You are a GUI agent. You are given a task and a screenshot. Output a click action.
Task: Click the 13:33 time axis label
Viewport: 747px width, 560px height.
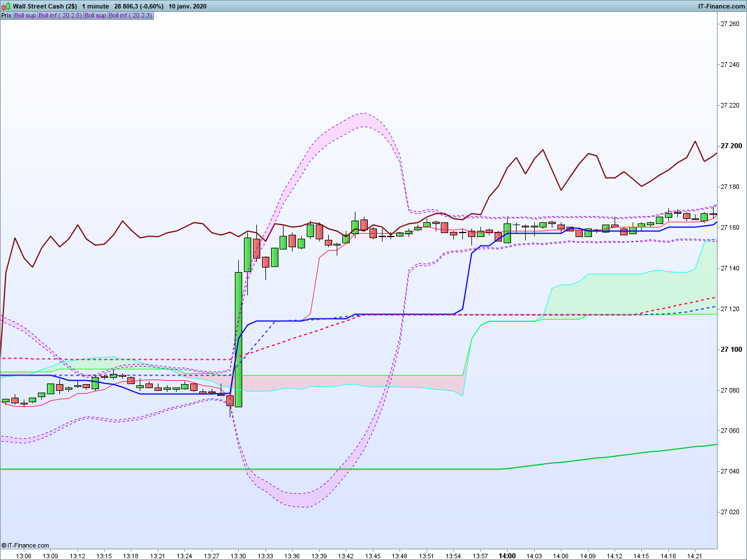pos(265,556)
